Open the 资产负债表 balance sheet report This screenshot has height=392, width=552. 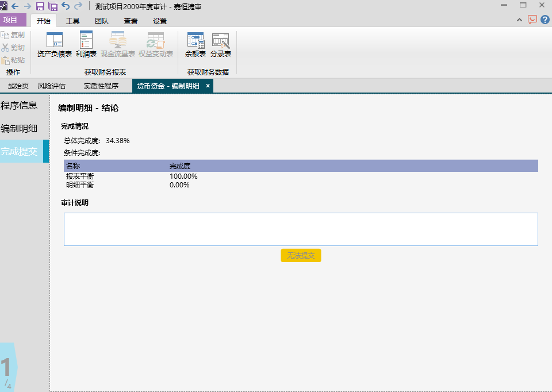coord(55,44)
